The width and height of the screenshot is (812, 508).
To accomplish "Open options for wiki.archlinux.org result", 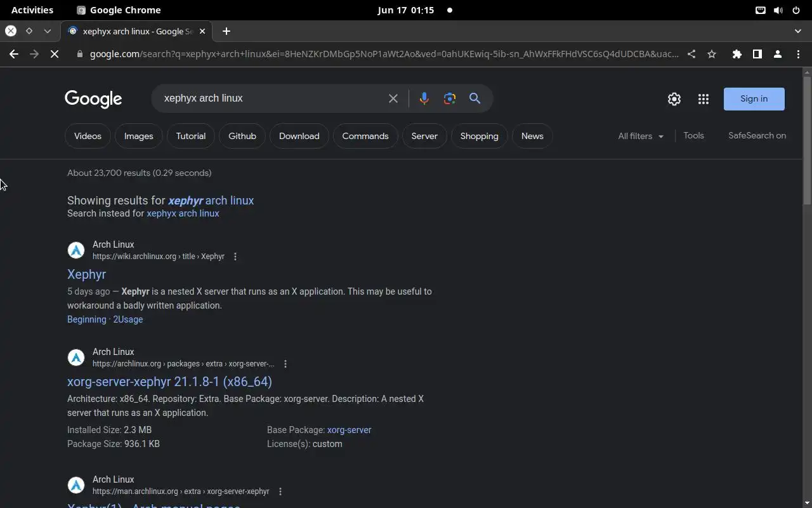I will coord(235,257).
